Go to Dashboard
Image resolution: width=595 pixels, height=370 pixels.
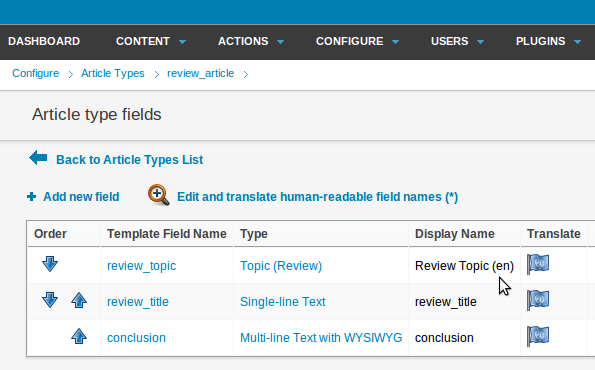click(x=44, y=41)
